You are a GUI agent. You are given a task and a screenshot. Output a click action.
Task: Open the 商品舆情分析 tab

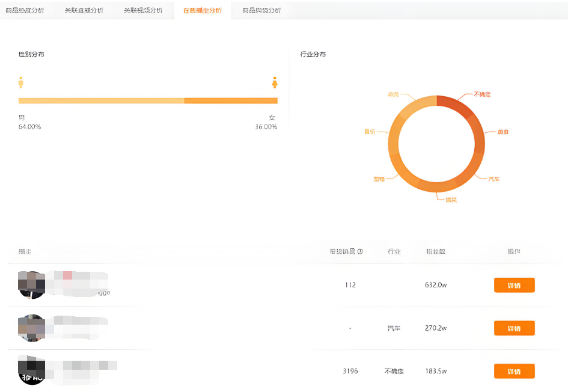click(x=261, y=10)
